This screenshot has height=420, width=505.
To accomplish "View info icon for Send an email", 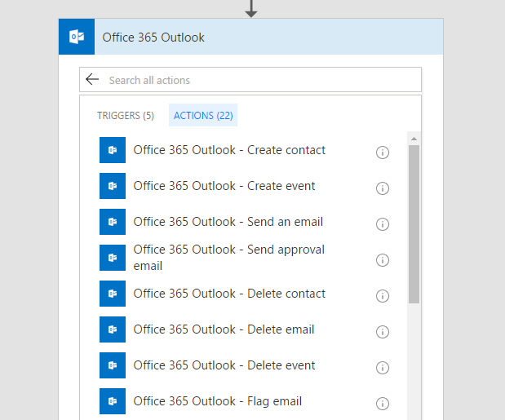I will click(x=382, y=224).
